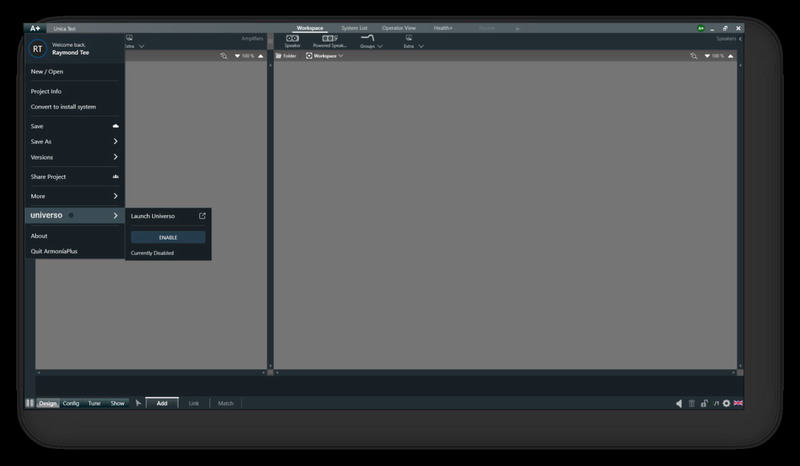Click the Share Project icon in the menu

point(116,177)
